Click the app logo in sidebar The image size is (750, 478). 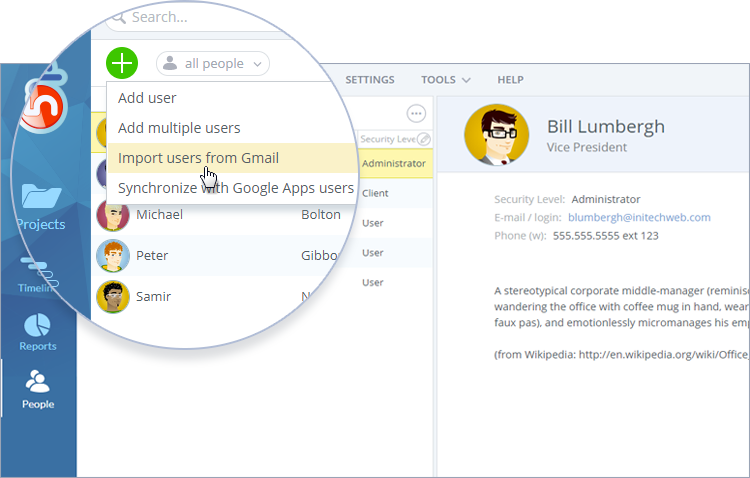click(x=44, y=101)
